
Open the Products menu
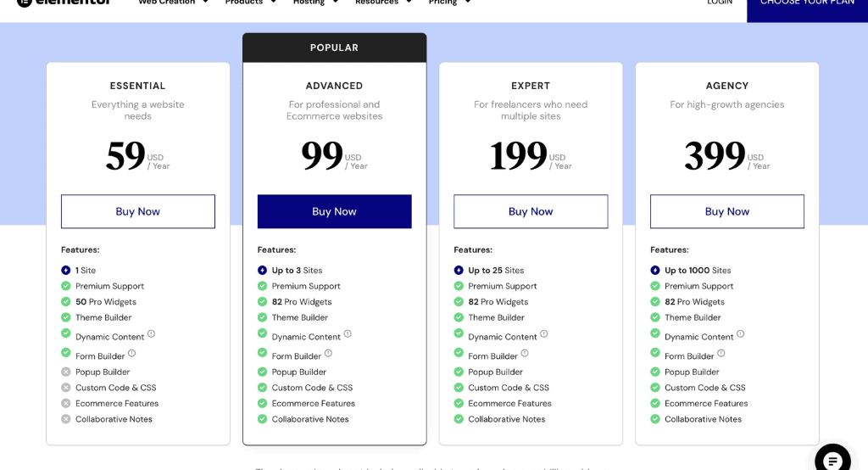[244, 3]
